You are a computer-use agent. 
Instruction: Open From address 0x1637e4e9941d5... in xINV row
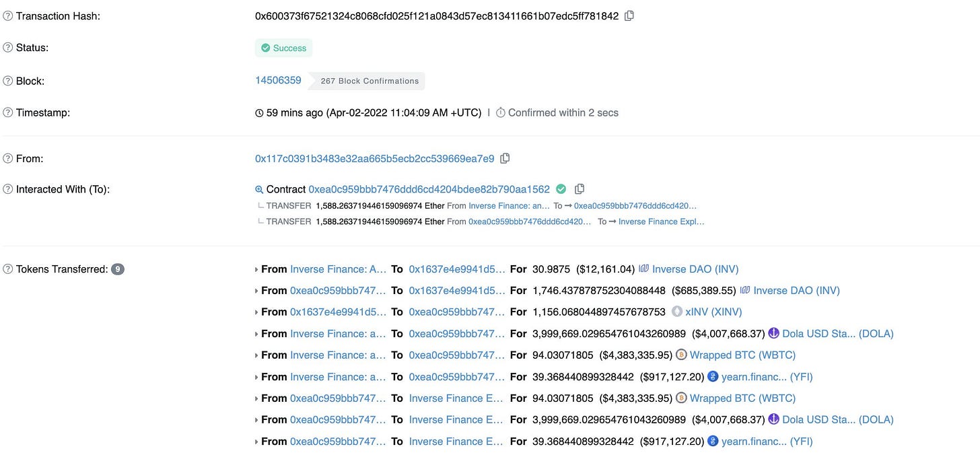click(338, 312)
